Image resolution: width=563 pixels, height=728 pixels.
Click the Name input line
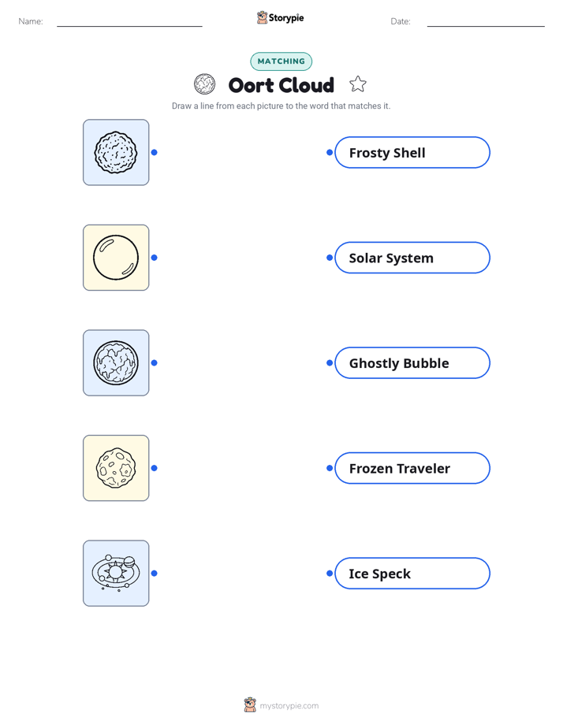point(129,22)
